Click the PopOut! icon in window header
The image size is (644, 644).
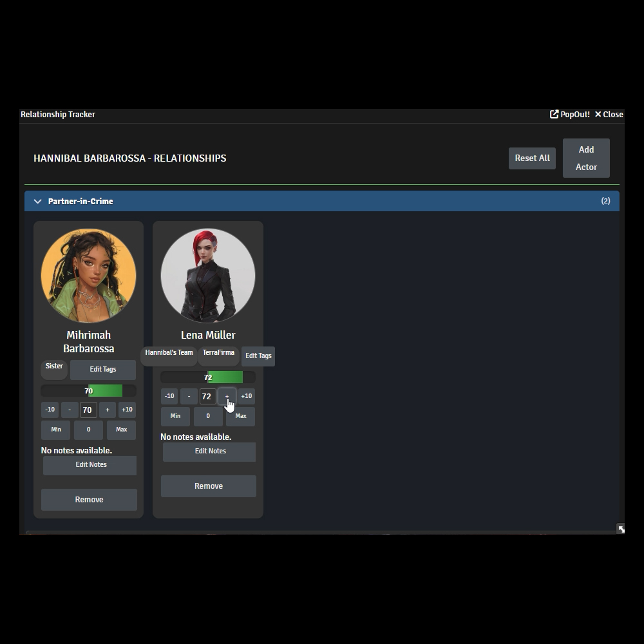click(x=554, y=114)
